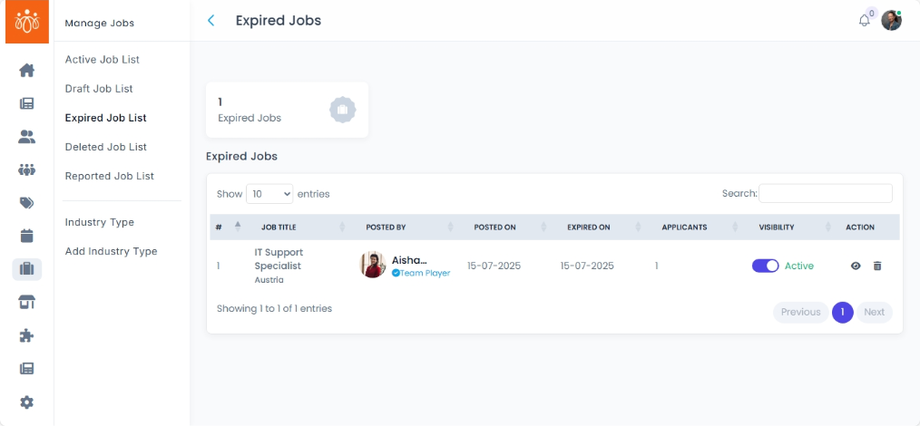
Task: Click the puzzle piece sidebar icon
Action: coord(27,336)
